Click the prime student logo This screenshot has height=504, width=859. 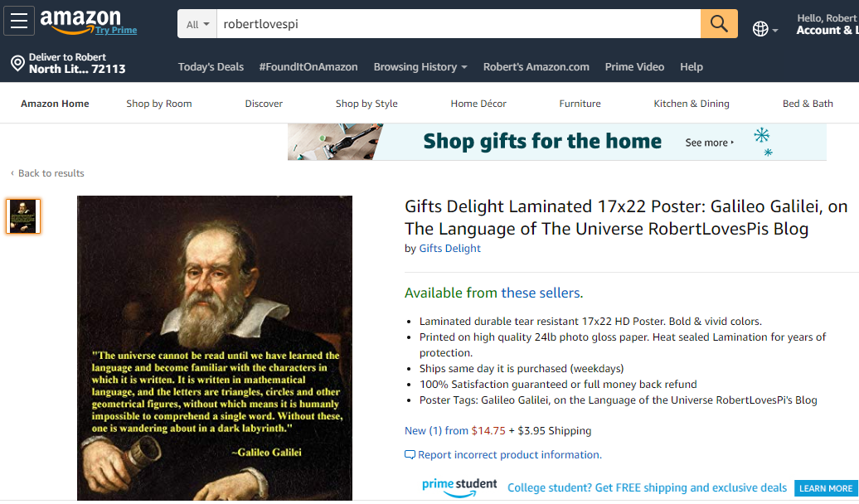point(459,487)
